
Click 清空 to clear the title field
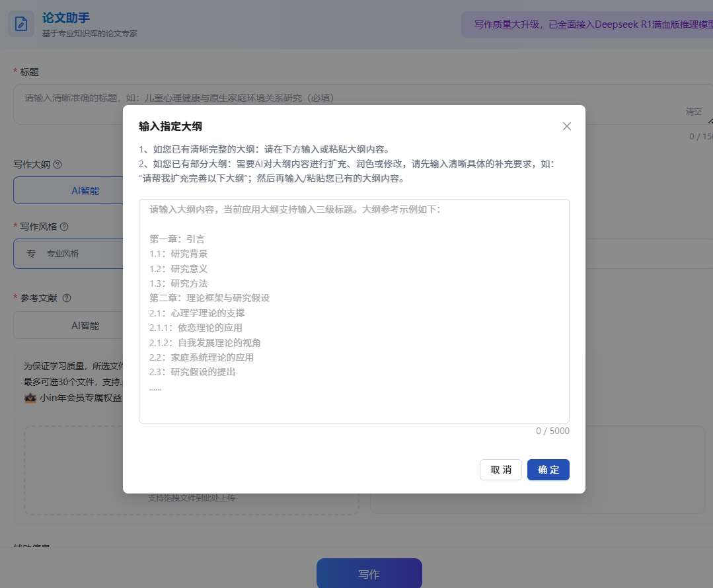(x=693, y=112)
